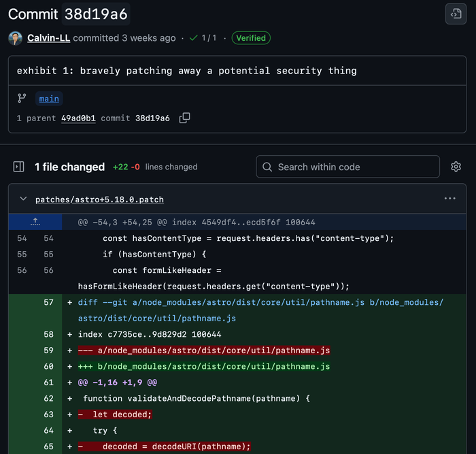This screenshot has height=454, width=476.
Task: Click the '@@ -1,16 +1,9 @@' line 61
Action: 118,383
